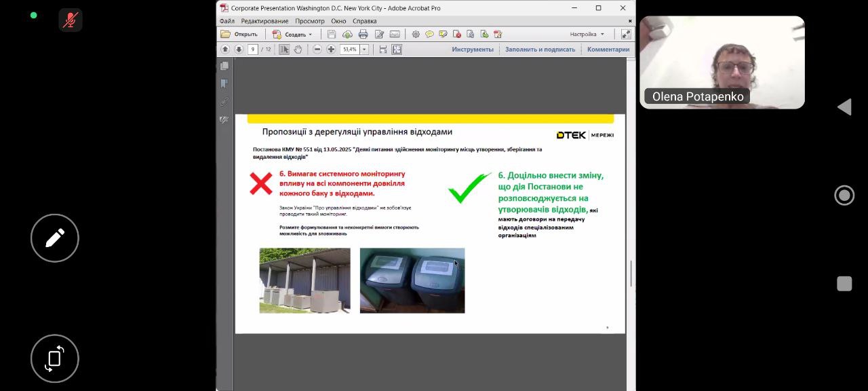Viewport: 868px width, 391px height.
Task: Open the Файл menu
Action: [226, 21]
